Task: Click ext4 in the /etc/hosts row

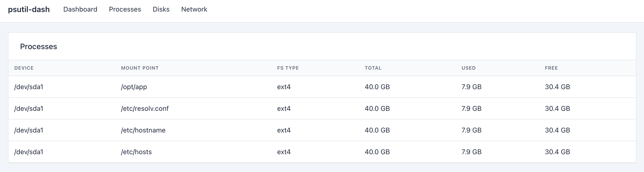Action: (x=284, y=152)
